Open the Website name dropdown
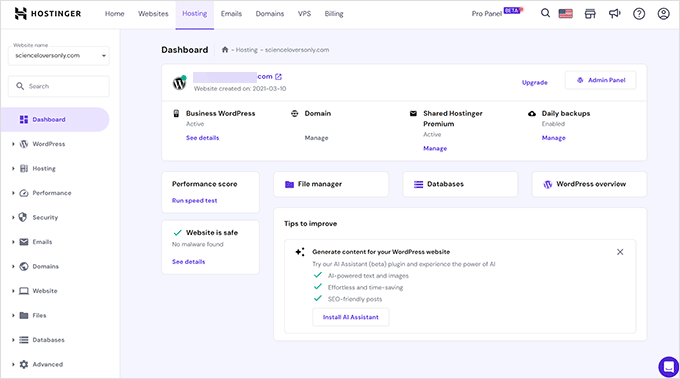Viewport: 680px width, 379px height. [59, 56]
